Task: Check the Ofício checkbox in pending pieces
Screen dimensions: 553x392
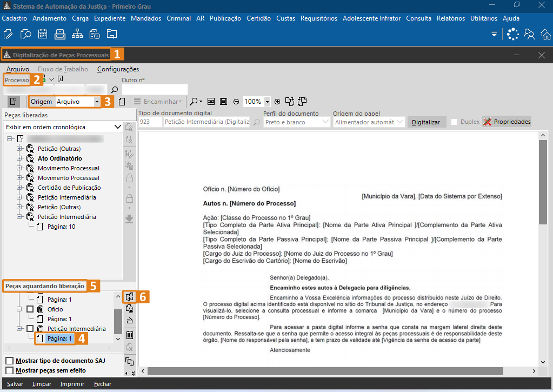Action: coord(30,309)
